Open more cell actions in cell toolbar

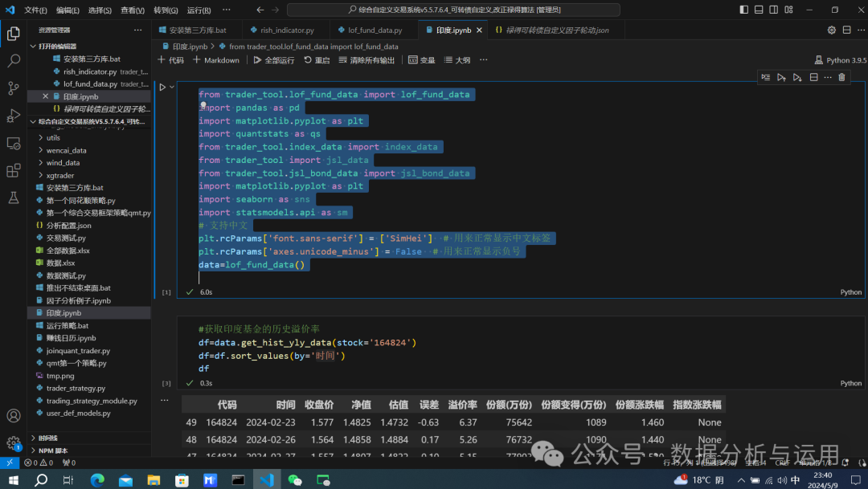click(828, 77)
